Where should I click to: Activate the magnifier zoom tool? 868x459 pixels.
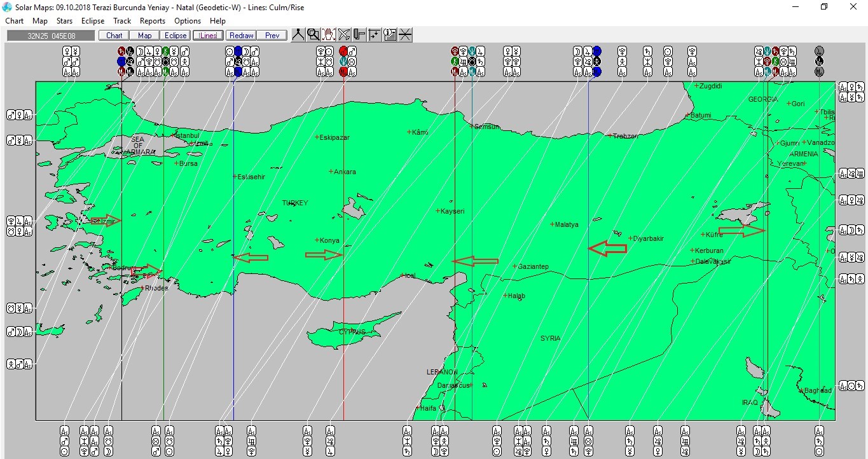[313, 35]
